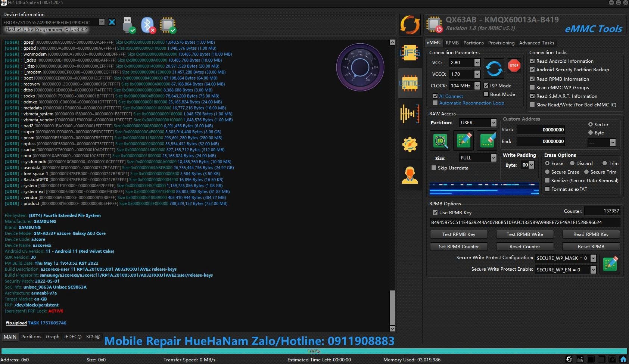
Task: Click the Reset RPMB button
Action: 591,247
